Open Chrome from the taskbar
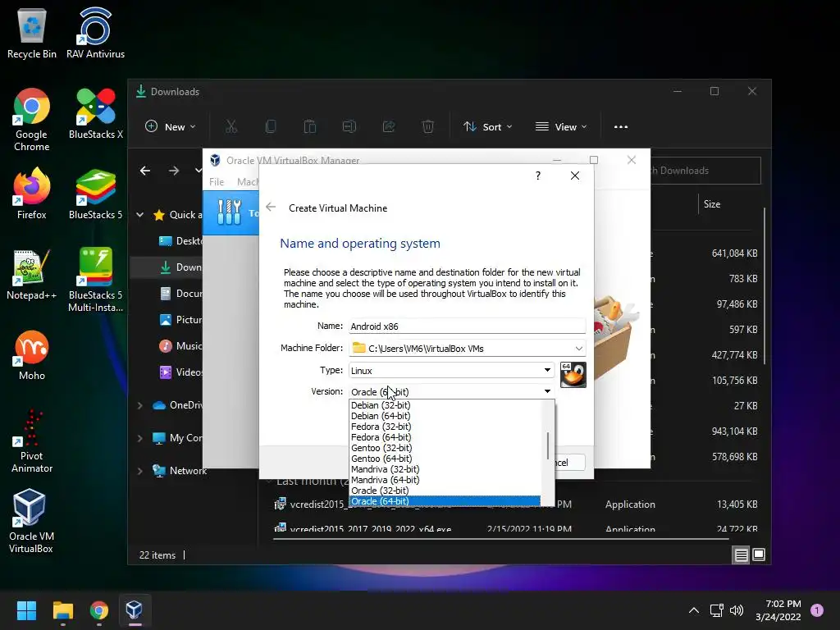The width and height of the screenshot is (840, 630). (x=99, y=610)
